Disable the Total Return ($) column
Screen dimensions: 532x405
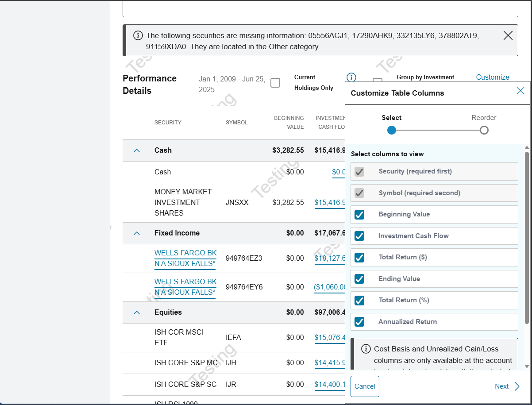[x=359, y=258]
